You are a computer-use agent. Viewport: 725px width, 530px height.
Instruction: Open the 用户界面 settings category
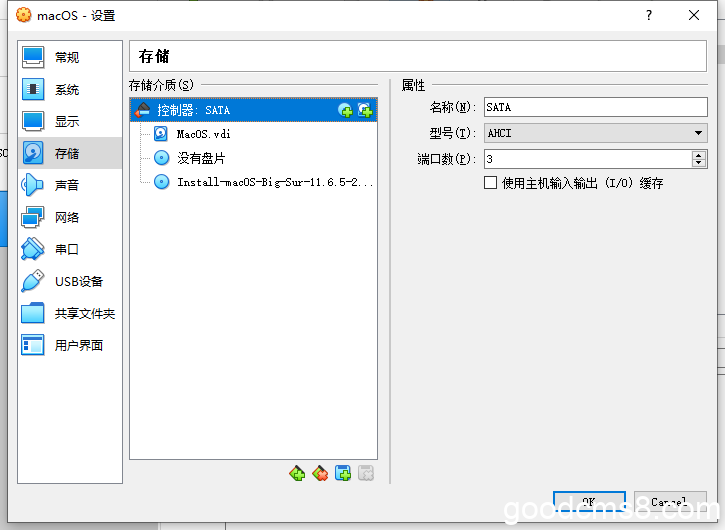[70, 345]
